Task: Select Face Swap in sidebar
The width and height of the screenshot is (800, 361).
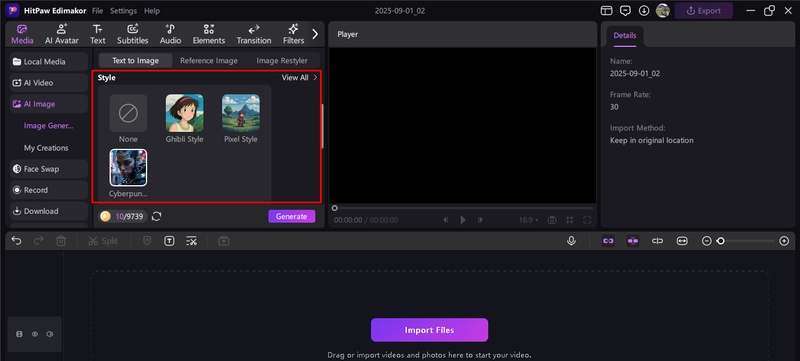Action: [x=49, y=169]
